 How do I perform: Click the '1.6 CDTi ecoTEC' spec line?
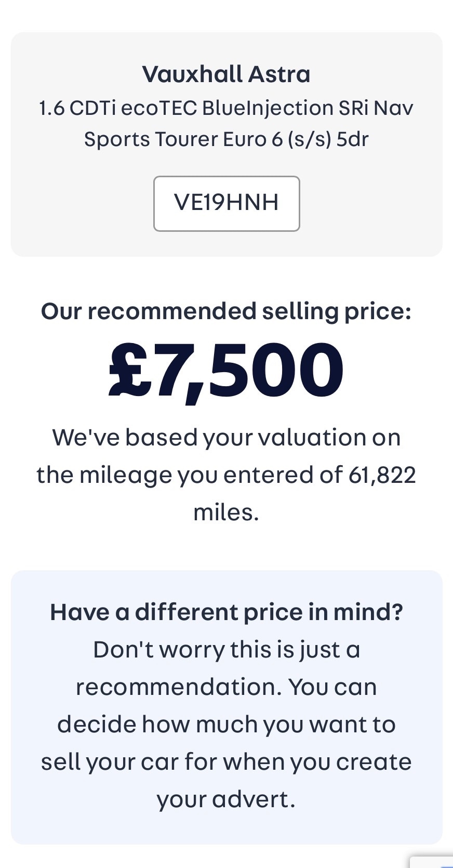coord(117,108)
